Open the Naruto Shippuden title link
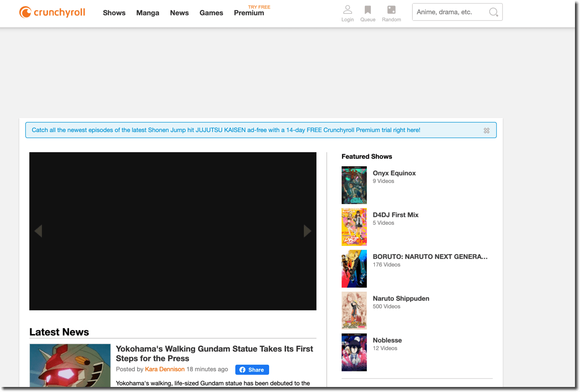The height and width of the screenshot is (392, 580). [x=401, y=298]
